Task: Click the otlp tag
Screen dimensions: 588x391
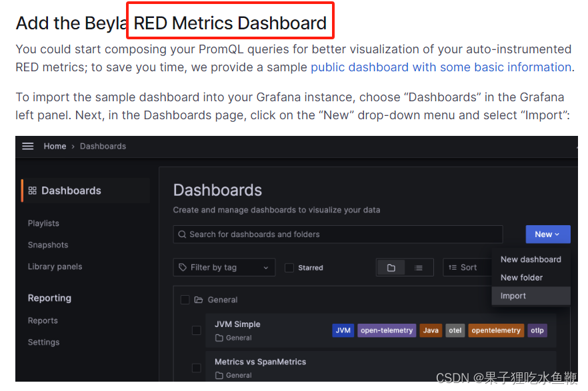Action: tap(537, 330)
